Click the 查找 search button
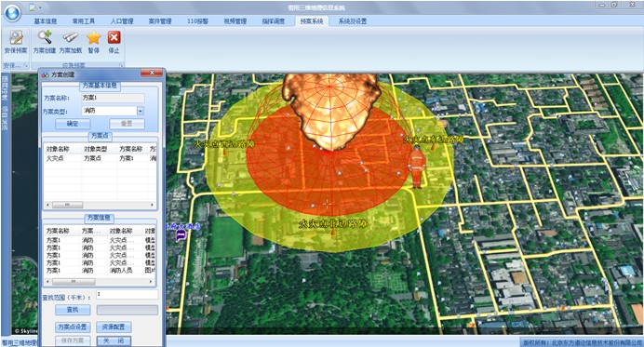This screenshot has width=644, height=347. (x=73, y=310)
